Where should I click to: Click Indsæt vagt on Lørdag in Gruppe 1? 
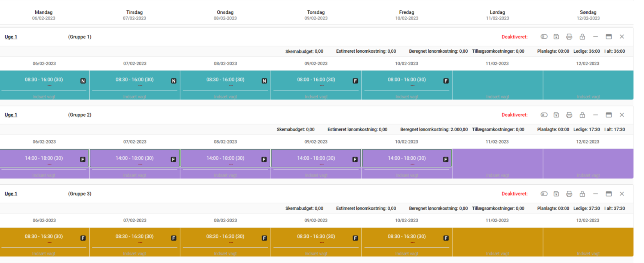(x=497, y=97)
